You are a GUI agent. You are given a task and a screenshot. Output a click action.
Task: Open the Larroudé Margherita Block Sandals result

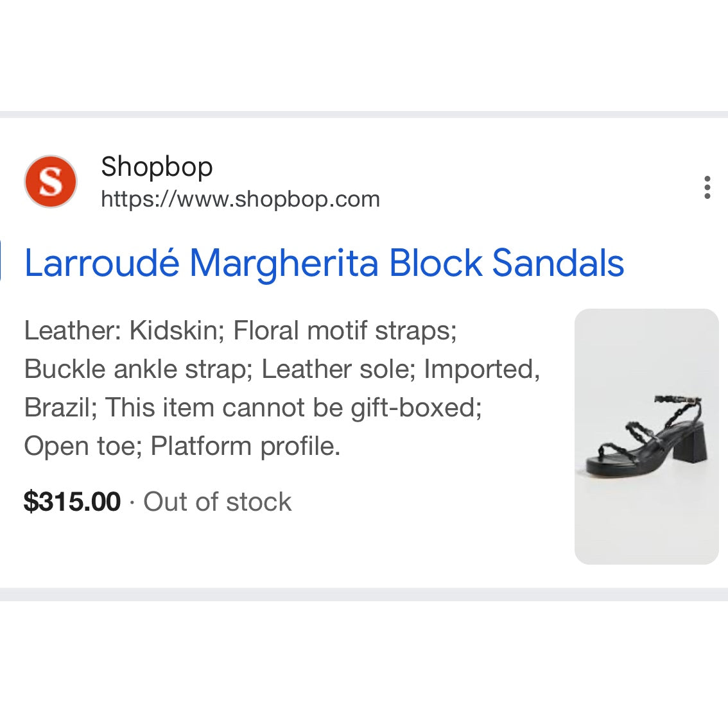pos(324,264)
